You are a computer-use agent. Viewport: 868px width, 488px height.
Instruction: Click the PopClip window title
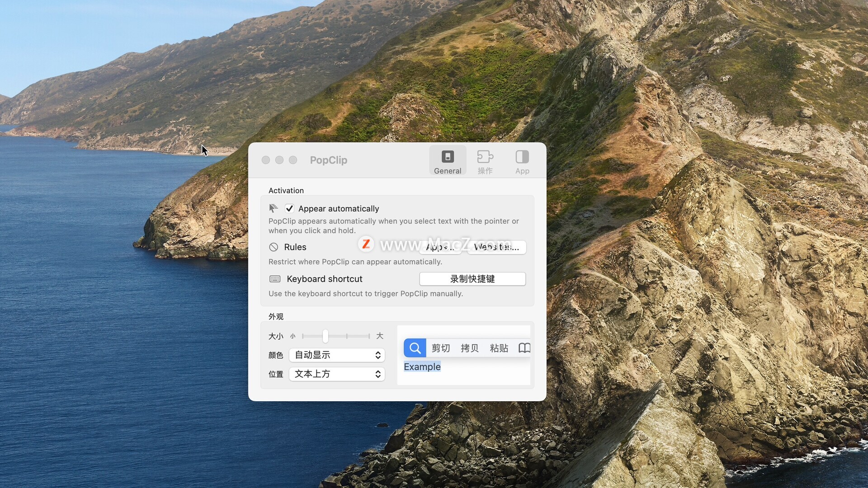(x=329, y=160)
